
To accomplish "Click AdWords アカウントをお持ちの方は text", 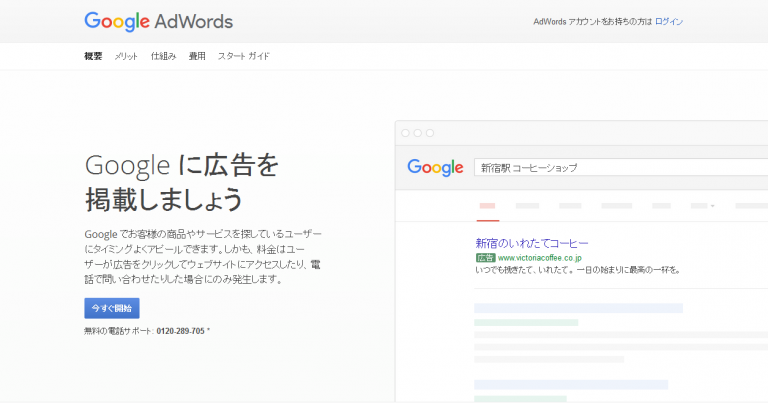I will tap(593, 22).
